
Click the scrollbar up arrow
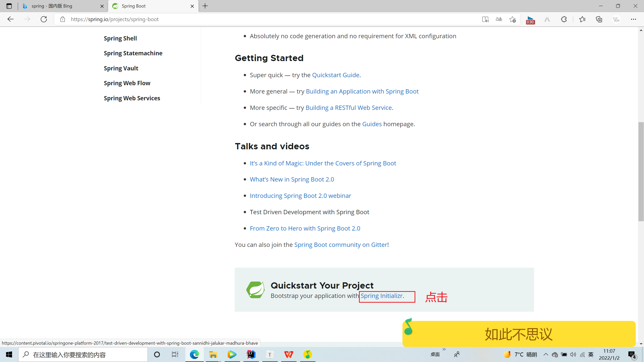click(641, 30)
